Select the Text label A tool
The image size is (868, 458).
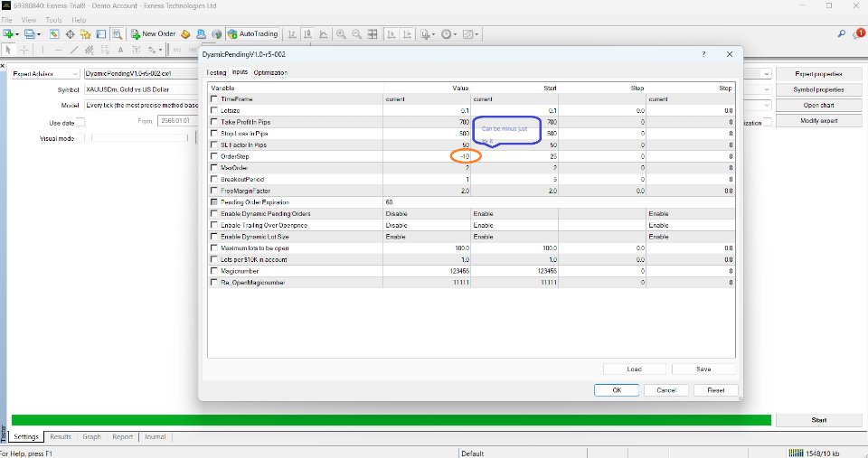pyautogui.click(x=120, y=50)
